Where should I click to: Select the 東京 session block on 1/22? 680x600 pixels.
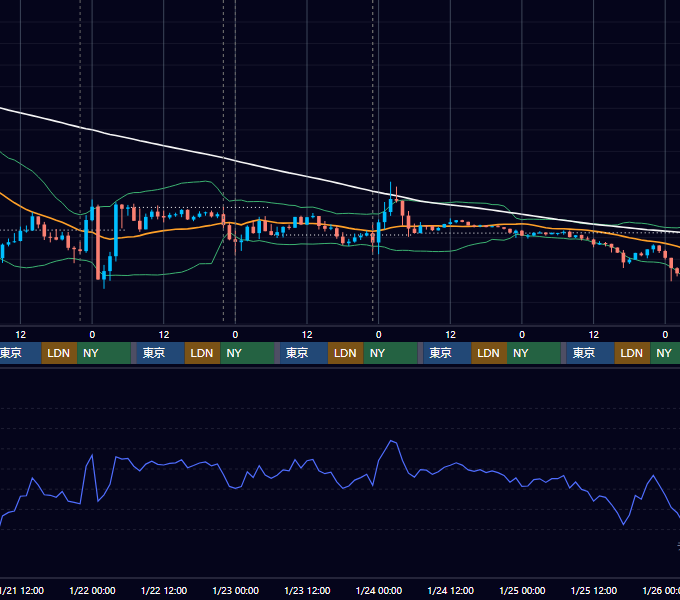(x=160, y=353)
